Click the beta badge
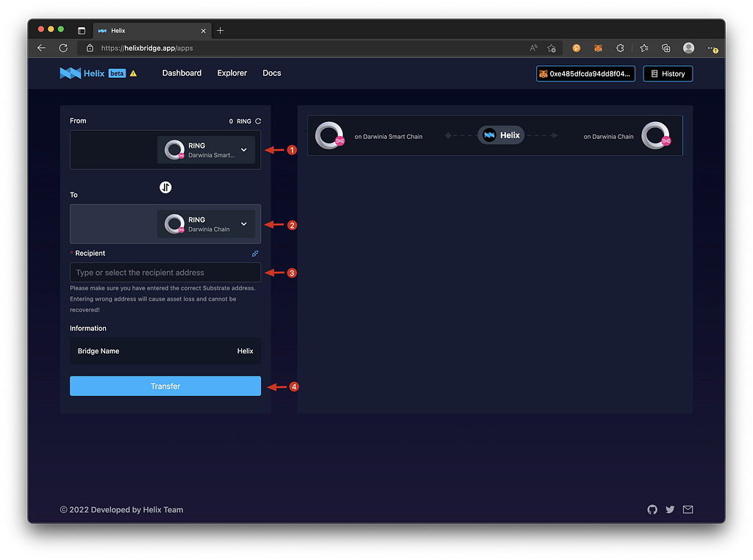Image resolution: width=753 pixels, height=560 pixels. pyautogui.click(x=117, y=73)
